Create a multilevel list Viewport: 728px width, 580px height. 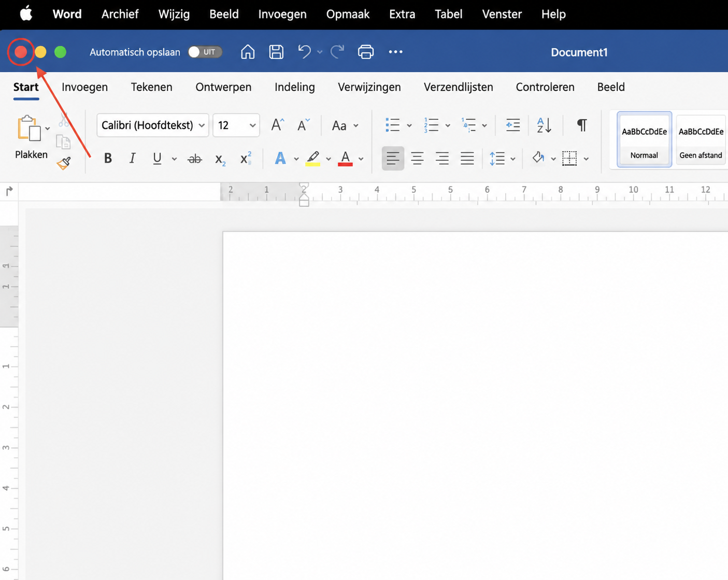click(469, 125)
